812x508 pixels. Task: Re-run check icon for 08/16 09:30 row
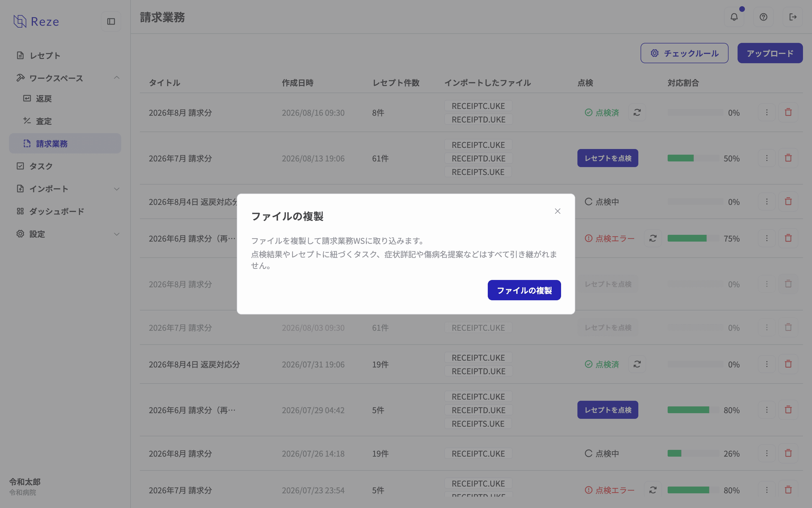(637, 112)
